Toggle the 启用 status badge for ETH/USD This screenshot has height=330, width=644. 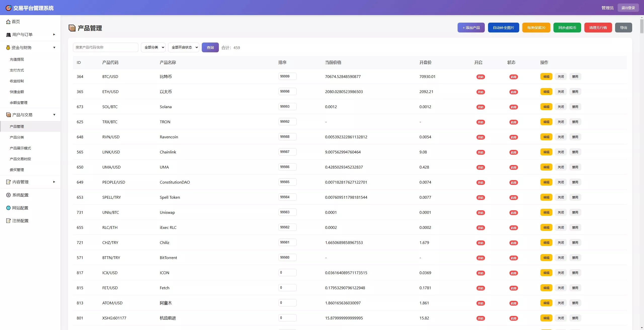tap(513, 92)
